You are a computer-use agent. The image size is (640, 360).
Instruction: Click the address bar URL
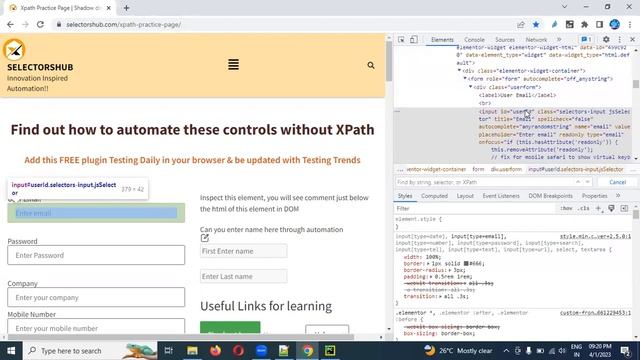pyautogui.click(x=123, y=24)
